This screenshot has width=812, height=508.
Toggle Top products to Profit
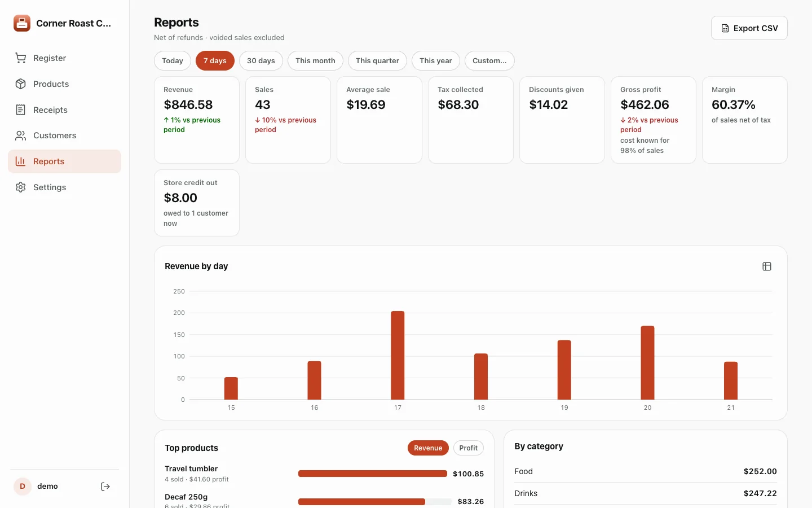pyautogui.click(x=468, y=448)
